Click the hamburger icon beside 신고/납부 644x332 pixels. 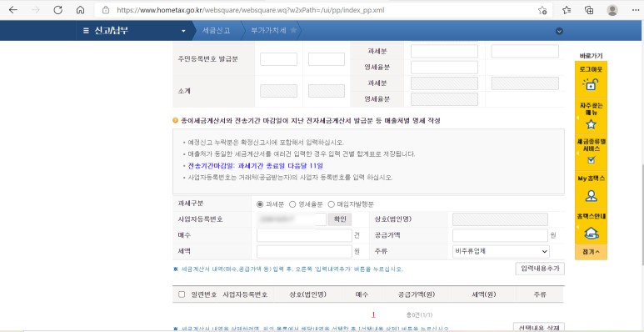(86, 30)
